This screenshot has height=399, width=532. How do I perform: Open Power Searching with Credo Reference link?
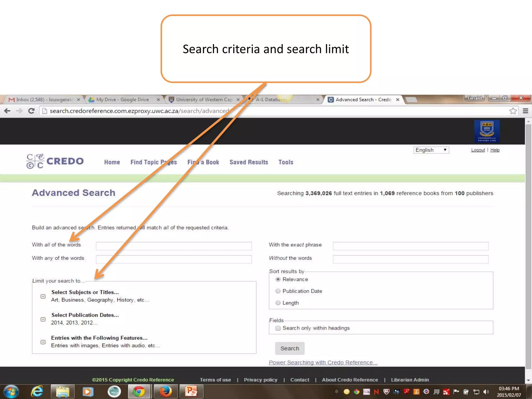coord(323,363)
